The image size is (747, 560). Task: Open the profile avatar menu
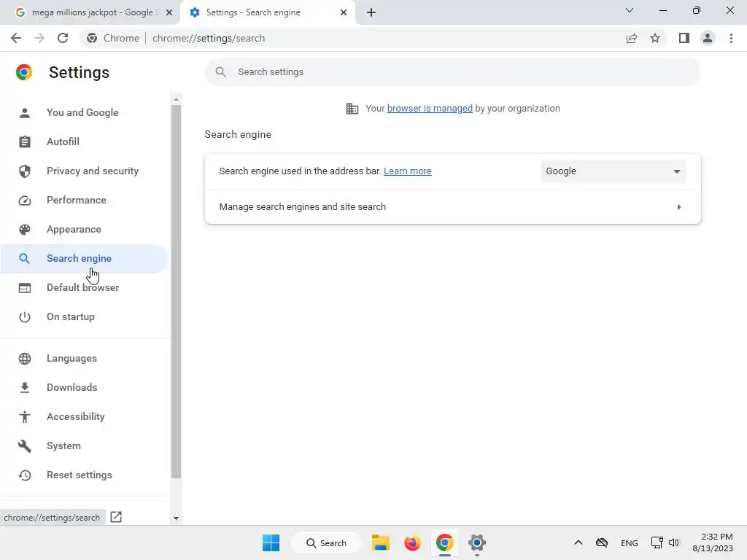pos(708,38)
